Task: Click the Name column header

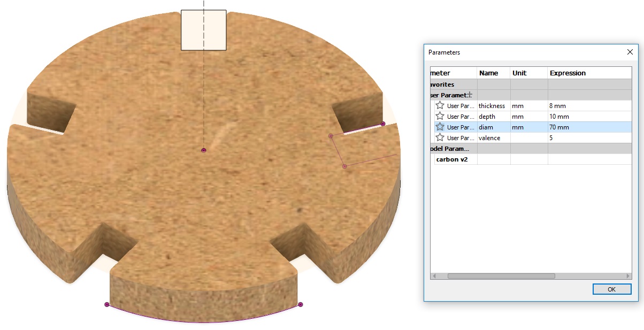Action: pos(494,73)
